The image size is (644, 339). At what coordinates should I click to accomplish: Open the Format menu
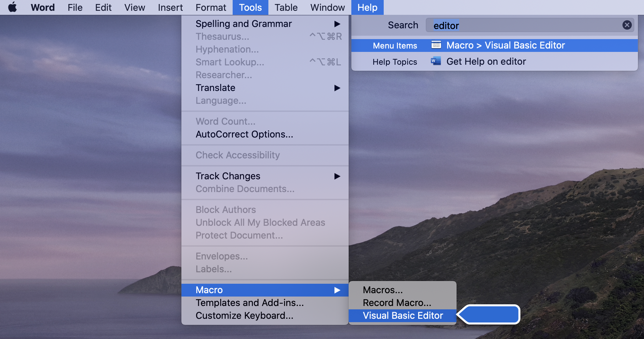(x=211, y=7)
